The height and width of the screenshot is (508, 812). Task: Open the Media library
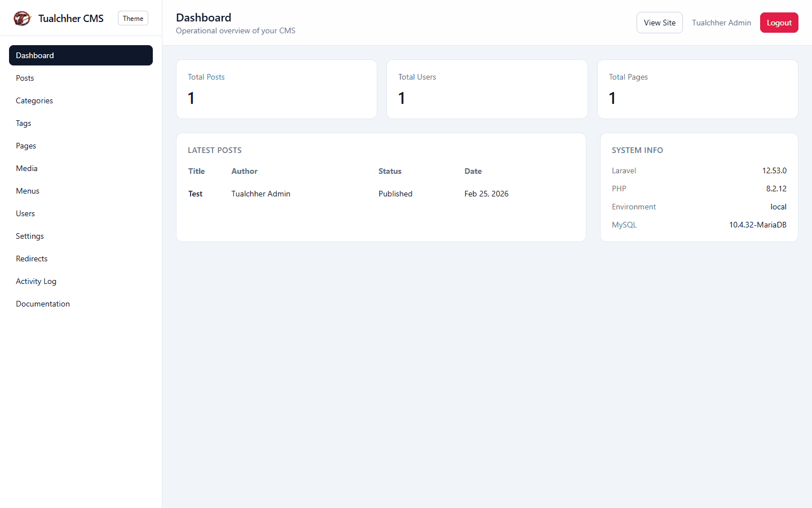pos(27,168)
